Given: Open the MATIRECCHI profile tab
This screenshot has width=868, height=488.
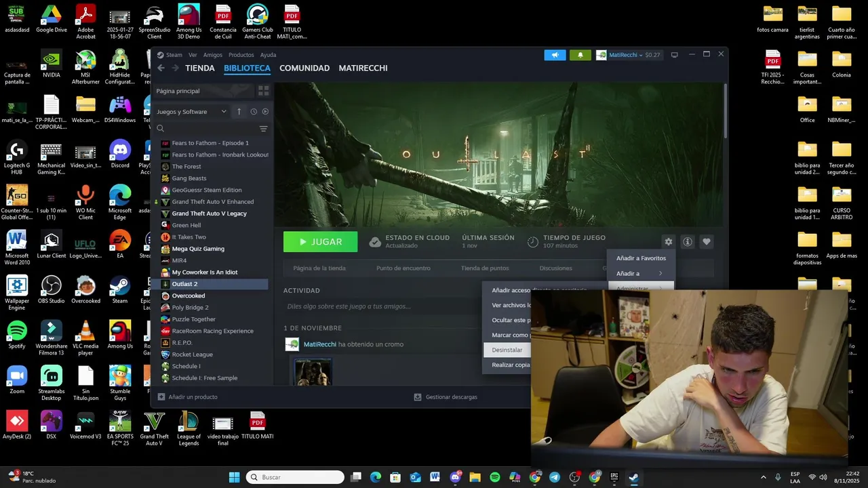Looking at the screenshot, I should pos(363,68).
